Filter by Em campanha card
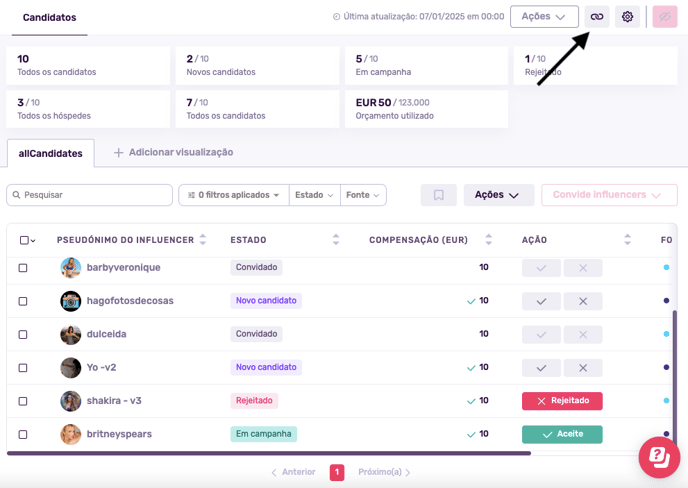688x488 pixels. coord(426,65)
